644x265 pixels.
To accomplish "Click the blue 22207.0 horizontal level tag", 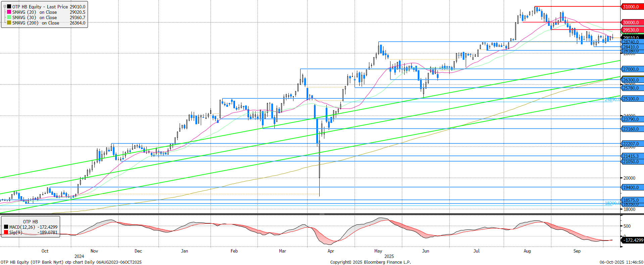I will point(631,144).
